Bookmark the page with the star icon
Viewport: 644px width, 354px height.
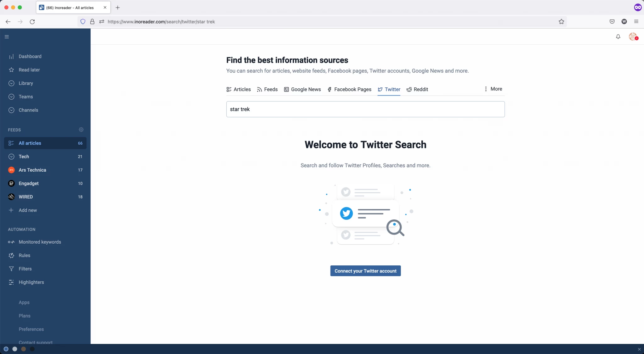[x=561, y=21]
